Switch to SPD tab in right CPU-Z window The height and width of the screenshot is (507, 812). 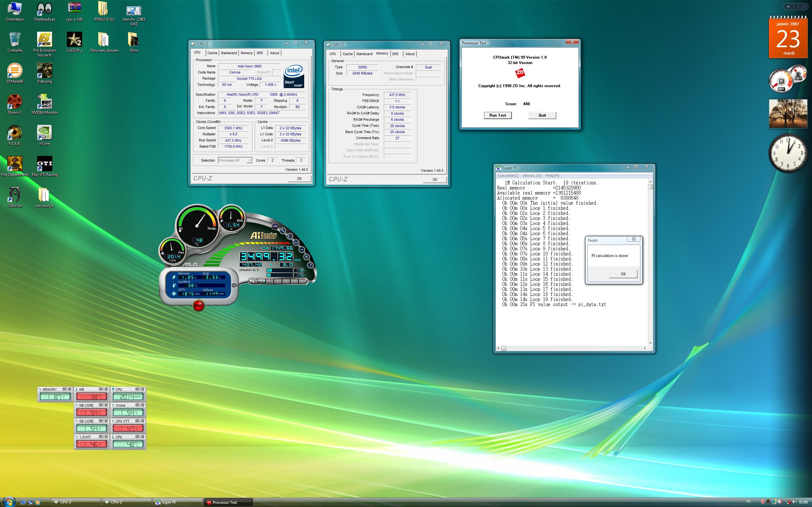pos(395,54)
